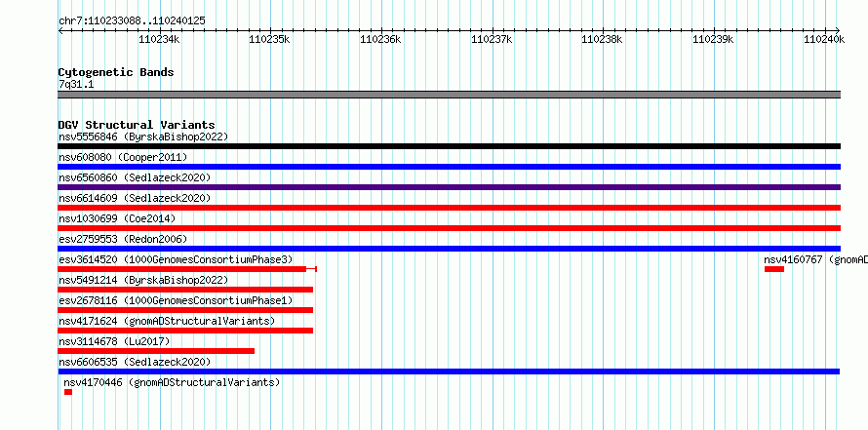This screenshot has width=868, height=430.
Task: Click the chr7:110233088..110240125 coordinate text
Action: (x=132, y=21)
